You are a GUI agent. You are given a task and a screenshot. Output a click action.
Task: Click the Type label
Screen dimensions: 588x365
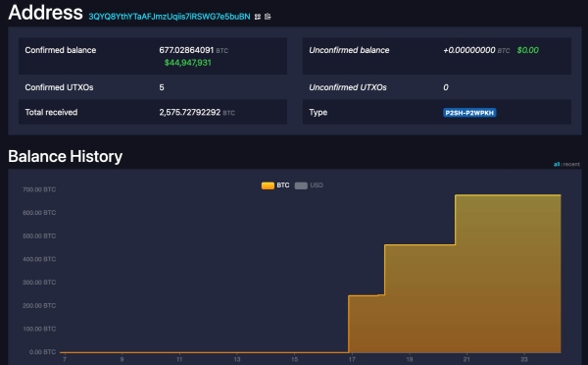click(318, 112)
